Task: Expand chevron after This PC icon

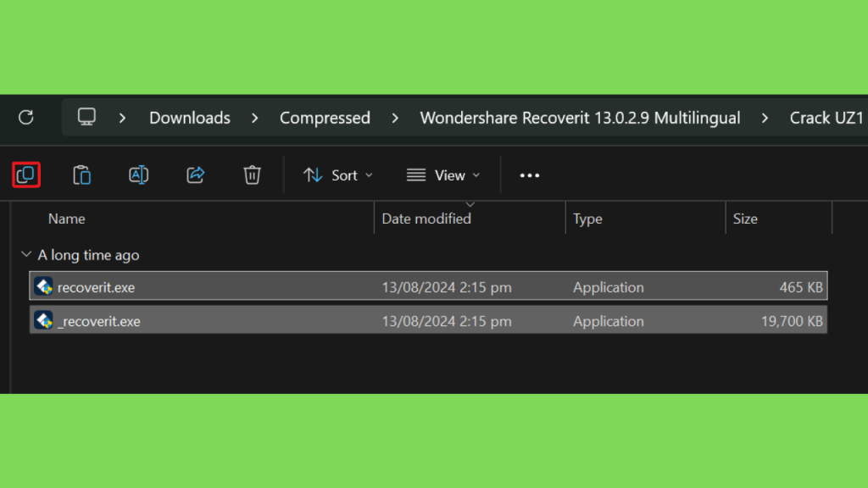Action: coord(122,118)
